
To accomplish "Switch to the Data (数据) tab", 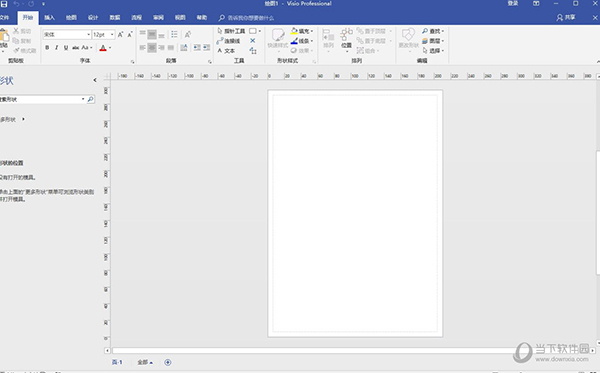I will [x=115, y=18].
